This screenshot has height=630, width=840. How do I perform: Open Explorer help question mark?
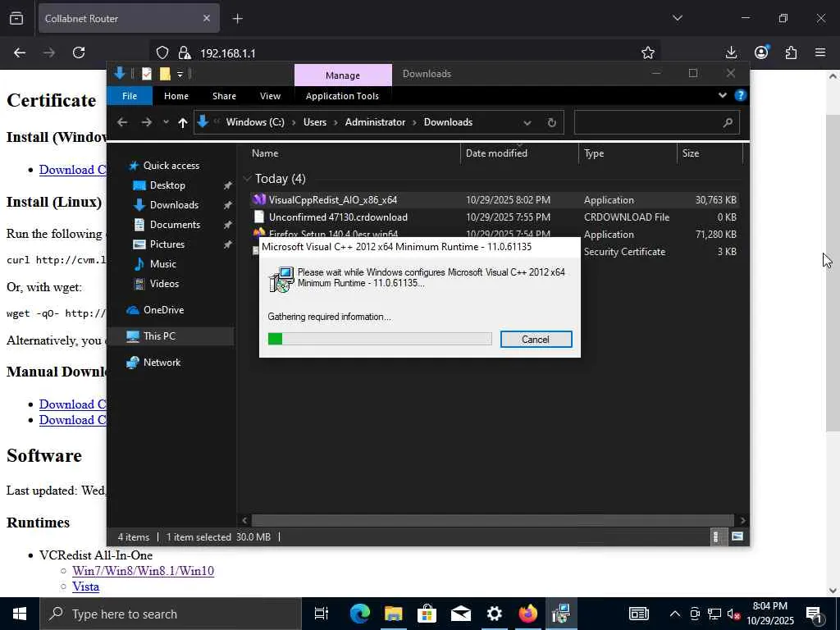pos(741,95)
